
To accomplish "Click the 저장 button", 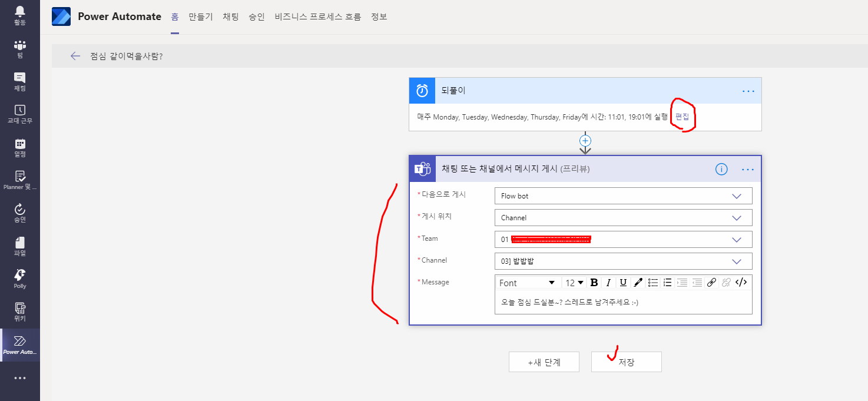I will point(627,362).
